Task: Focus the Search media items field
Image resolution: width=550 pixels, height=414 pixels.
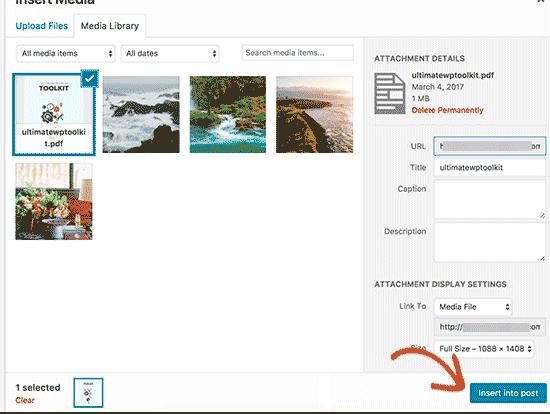Action: pos(297,53)
